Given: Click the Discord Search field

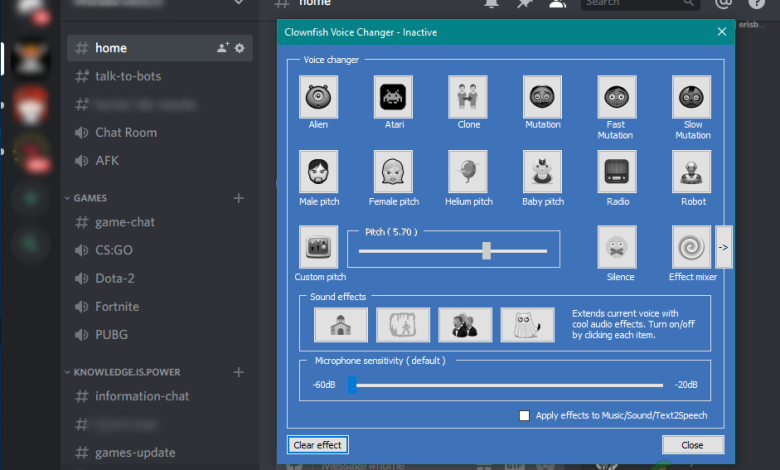Looking at the screenshot, I should pos(640,3).
